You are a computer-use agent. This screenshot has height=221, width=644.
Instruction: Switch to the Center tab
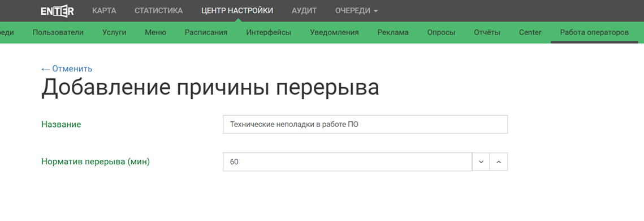(x=530, y=32)
